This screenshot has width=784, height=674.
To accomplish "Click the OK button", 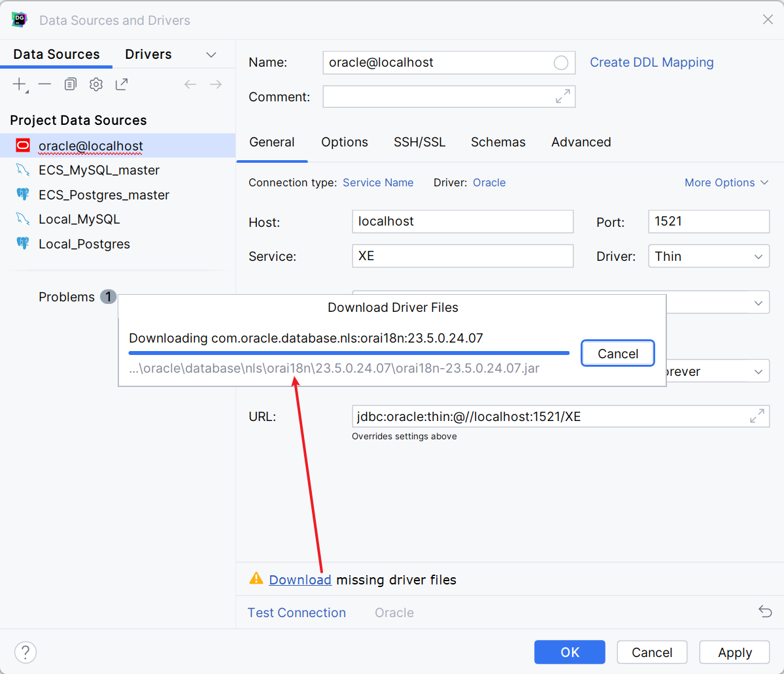I will [x=570, y=652].
